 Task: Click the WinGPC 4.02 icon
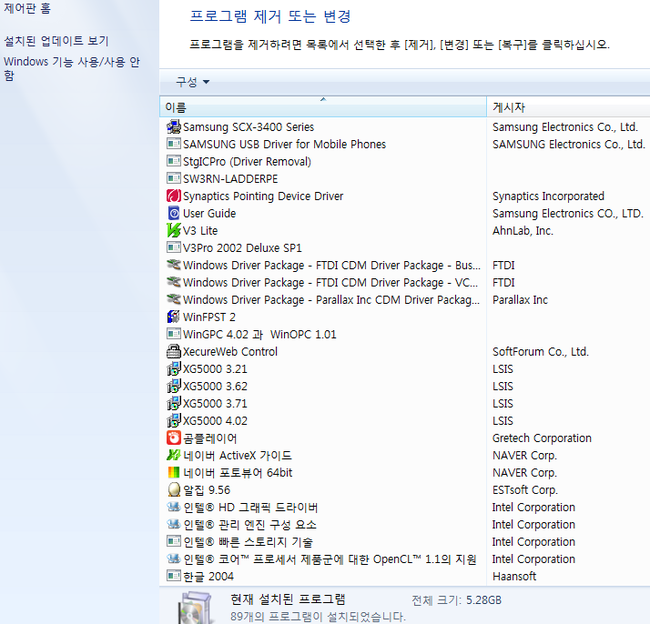tap(174, 334)
